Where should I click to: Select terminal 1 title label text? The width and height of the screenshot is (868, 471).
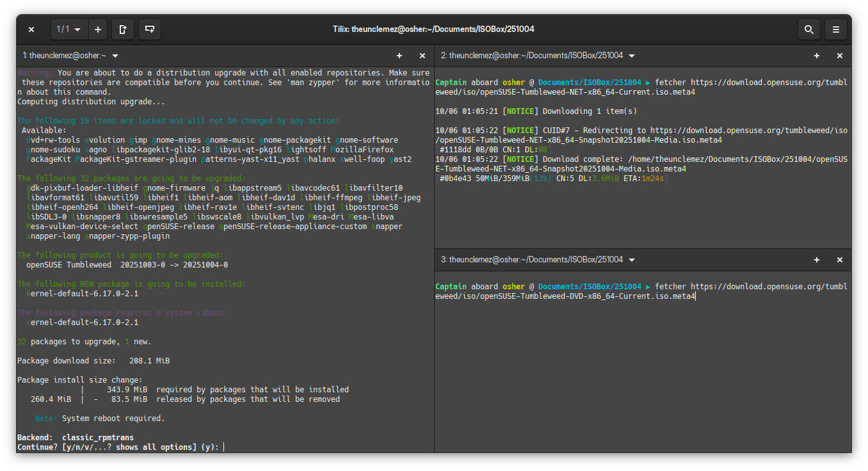point(64,56)
